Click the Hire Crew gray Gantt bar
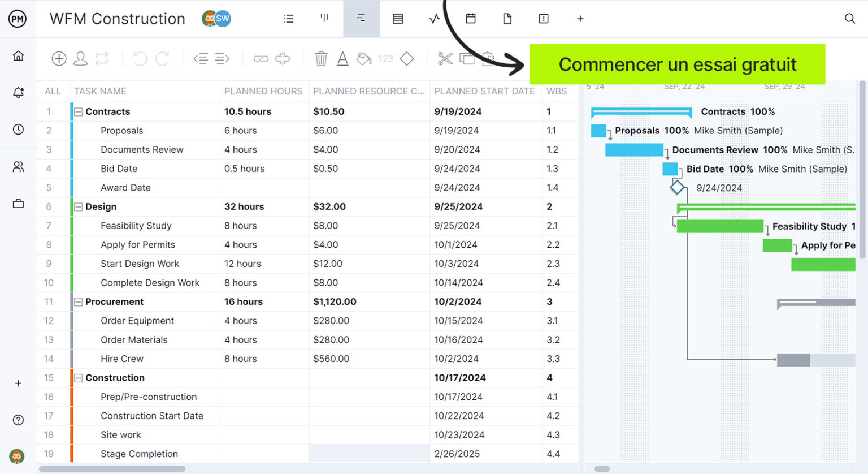 (816, 360)
